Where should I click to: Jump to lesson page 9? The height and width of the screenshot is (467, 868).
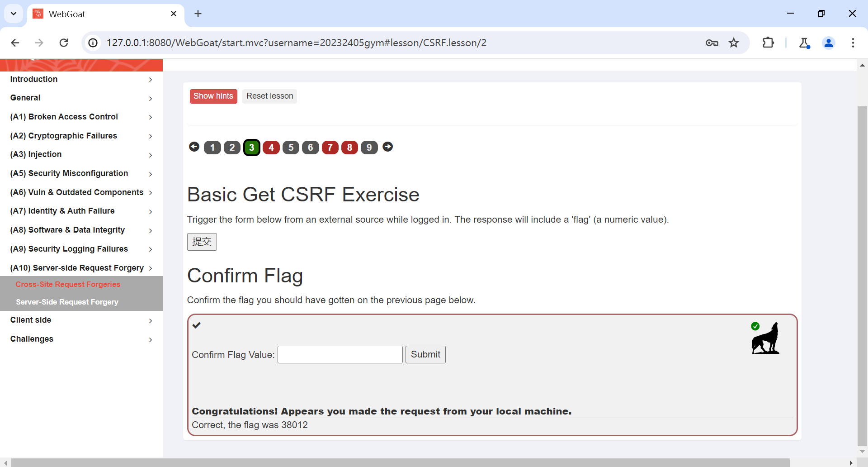click(369, 148)
